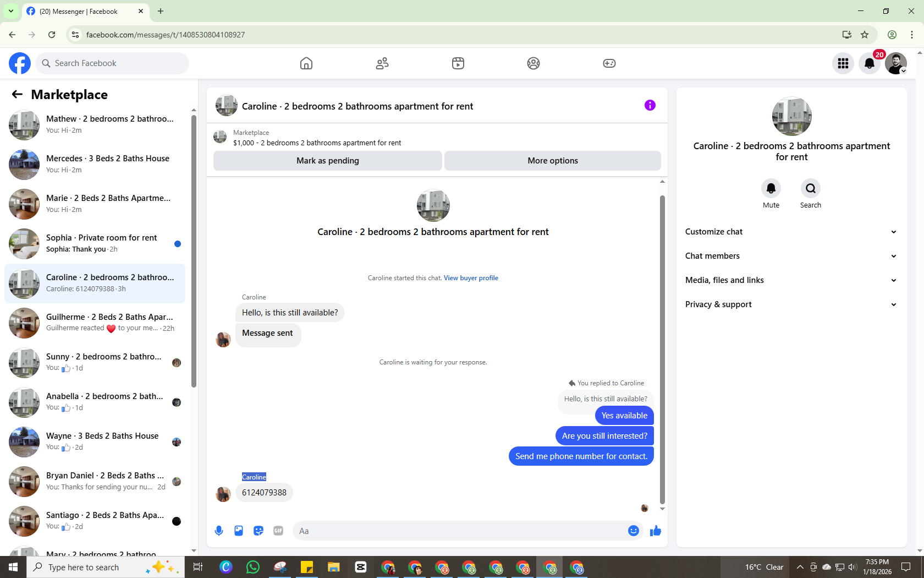924x578 pixels.
Task: Click the Yes available message bubble
Action: tap(624, 416)
